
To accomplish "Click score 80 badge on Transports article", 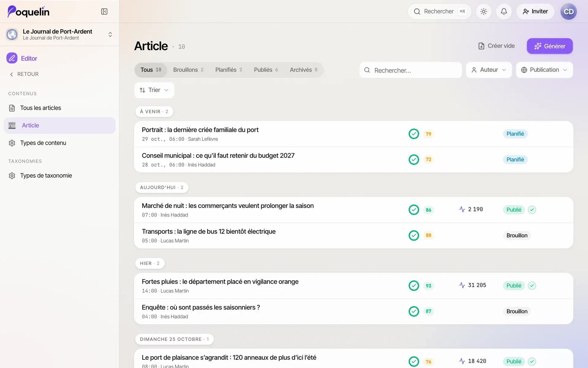I will pos(428,236).
